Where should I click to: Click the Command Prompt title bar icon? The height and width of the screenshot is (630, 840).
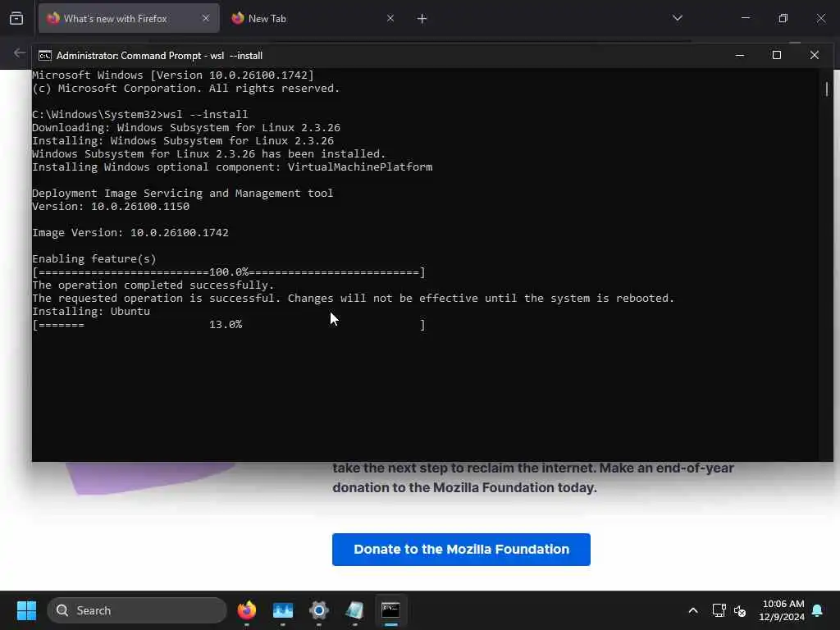pos(45,56)
